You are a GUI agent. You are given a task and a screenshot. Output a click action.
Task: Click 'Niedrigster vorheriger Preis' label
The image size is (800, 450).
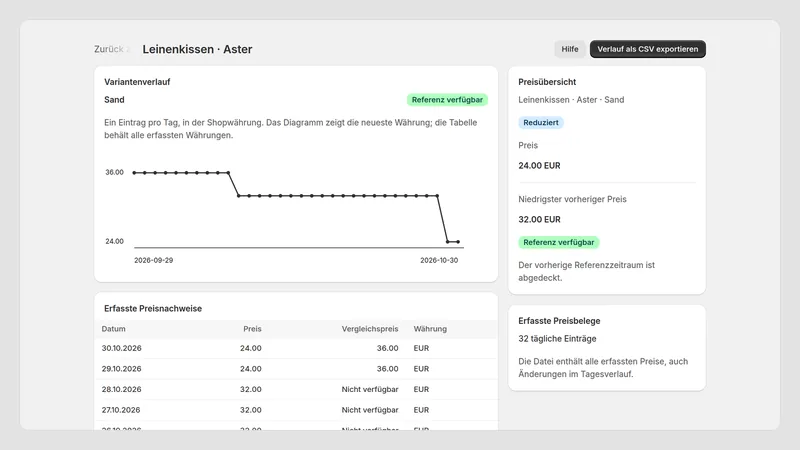coord(572,199)
